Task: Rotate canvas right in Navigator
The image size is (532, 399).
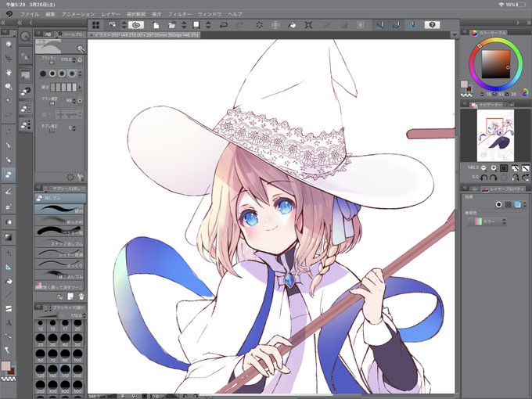Action: point(494,177)
